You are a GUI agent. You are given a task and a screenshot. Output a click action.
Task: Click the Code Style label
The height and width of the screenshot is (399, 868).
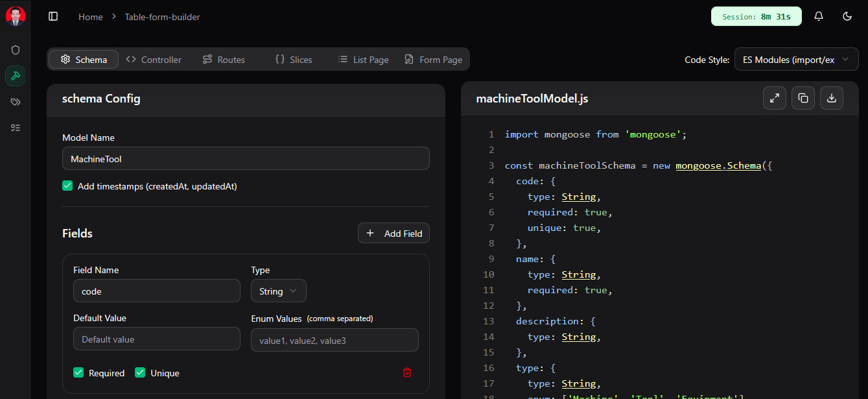[x=707, y=60]
